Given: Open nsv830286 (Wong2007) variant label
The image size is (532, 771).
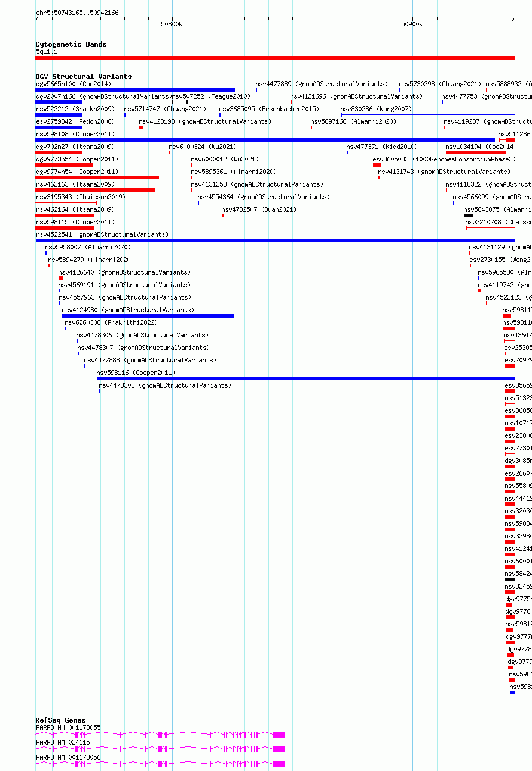Looking at the screenshot, I should tap(376, 109).
